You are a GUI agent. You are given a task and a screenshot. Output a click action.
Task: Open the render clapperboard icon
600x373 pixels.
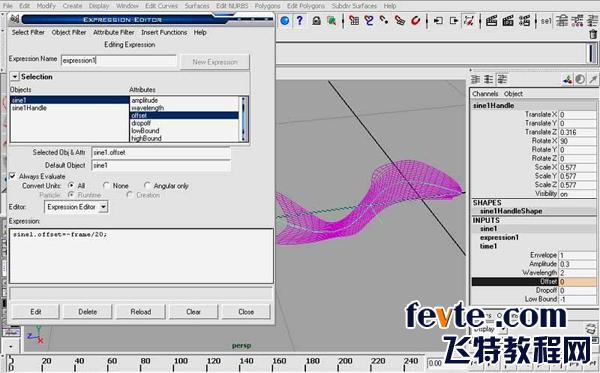(x=491, y=21)
